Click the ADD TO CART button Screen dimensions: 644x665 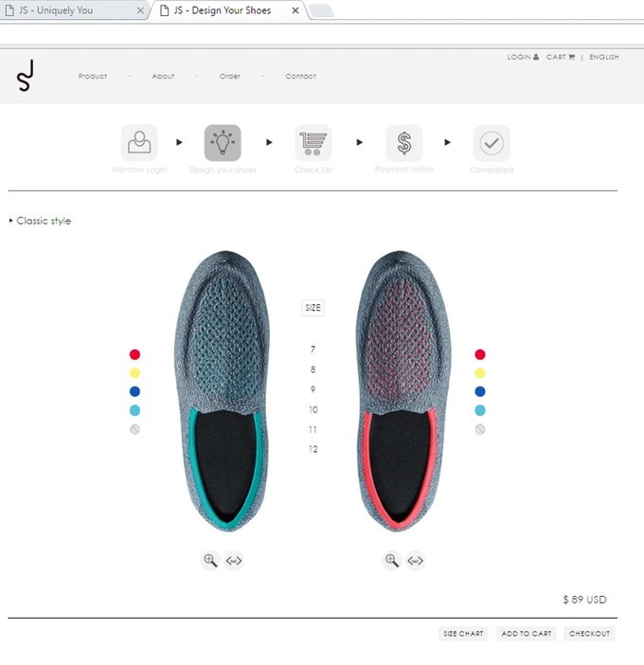click(x=527, y=633)
